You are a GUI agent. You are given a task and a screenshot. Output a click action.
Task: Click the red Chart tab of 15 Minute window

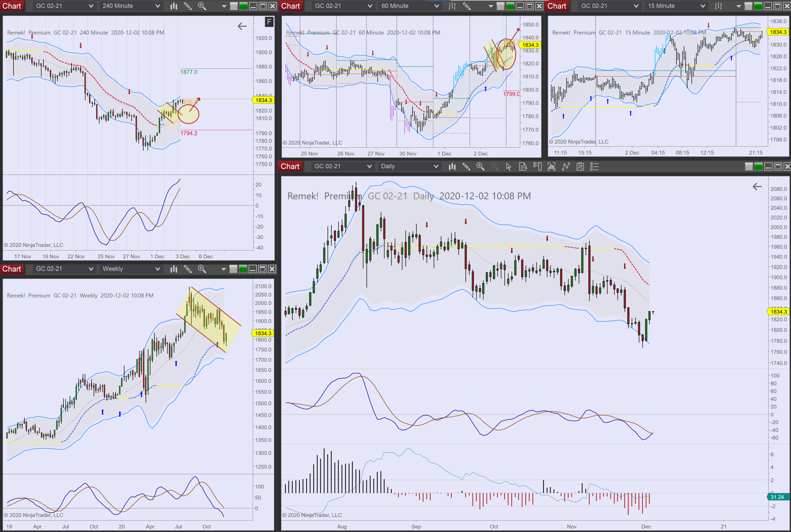tap(557, 6)
